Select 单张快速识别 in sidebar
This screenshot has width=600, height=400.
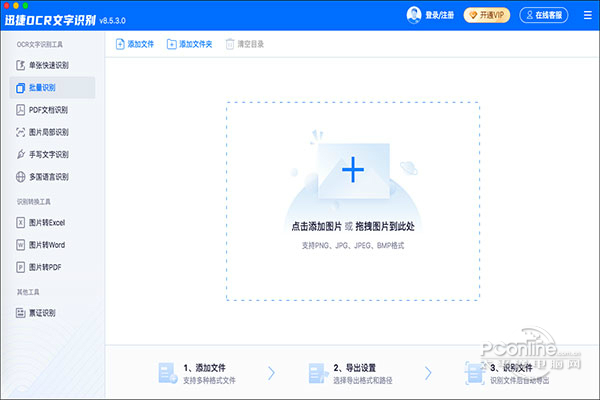pyautogui.click(x=52, y=65)
